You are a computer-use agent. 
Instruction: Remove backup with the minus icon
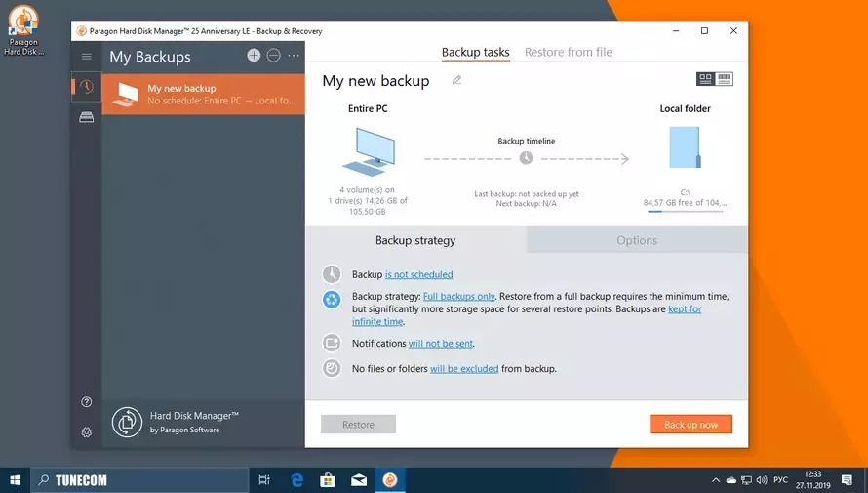(x=273, y=55)
